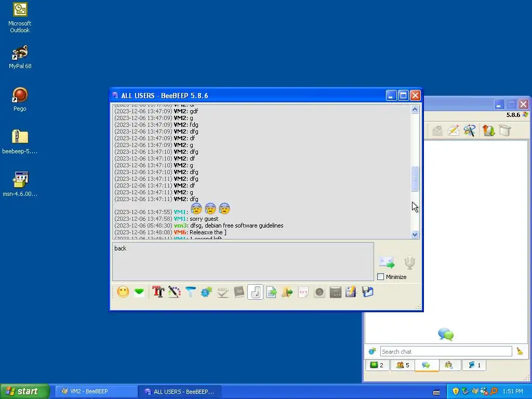The image size is (532, 399).
Task: Click the msn-4.6 installer desktop icon
Action: [20, 184]
